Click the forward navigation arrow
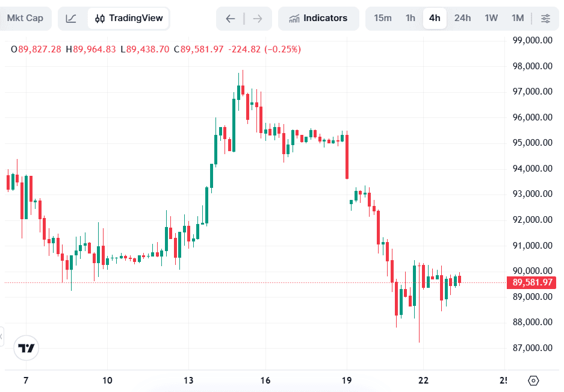This screenshot has height=392, width=564. (x=257, y=18)
